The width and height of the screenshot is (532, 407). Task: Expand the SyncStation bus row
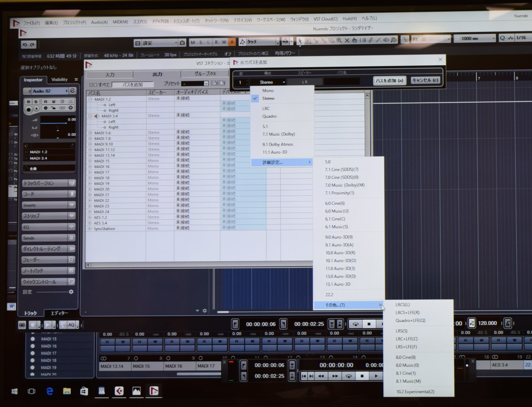pyautogui.click(x=90, y=229)
